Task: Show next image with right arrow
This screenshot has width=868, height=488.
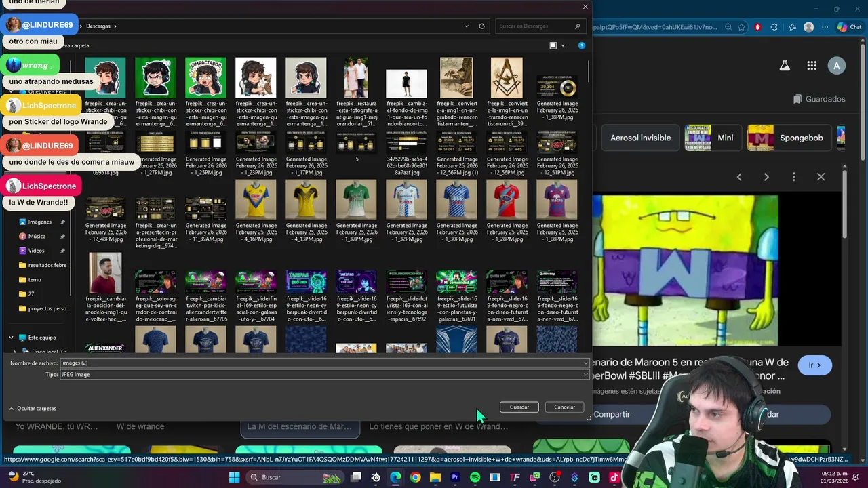Action: (766, 177)
